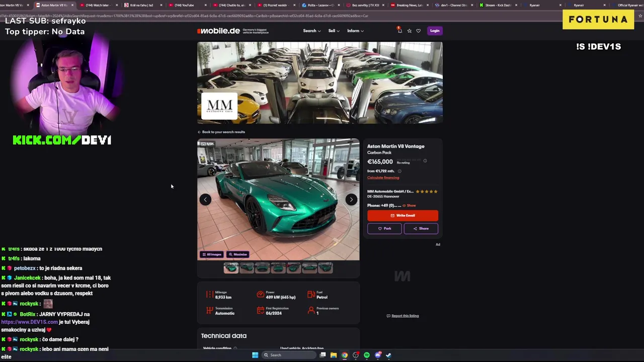Click the MM exclusive cars dealer logo
The height and width of the screenshot is (362, 644).
pyautogui.click(x=219, y=106)
